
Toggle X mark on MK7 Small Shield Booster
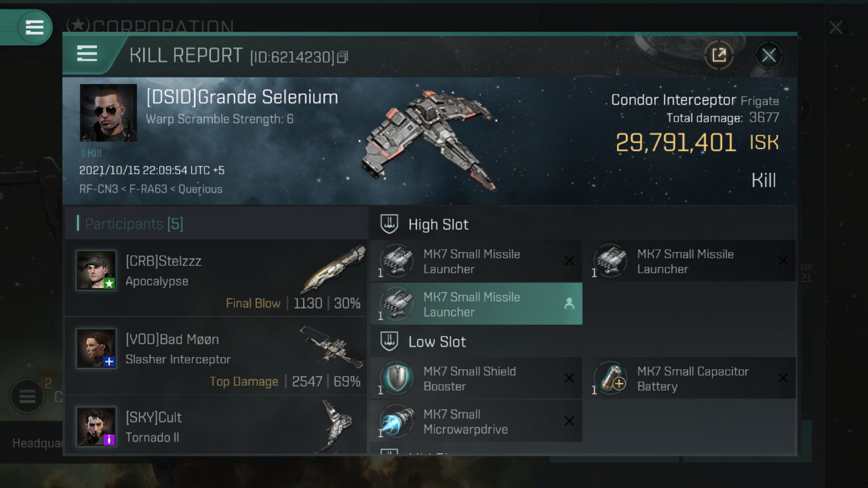tap(569, 378)
